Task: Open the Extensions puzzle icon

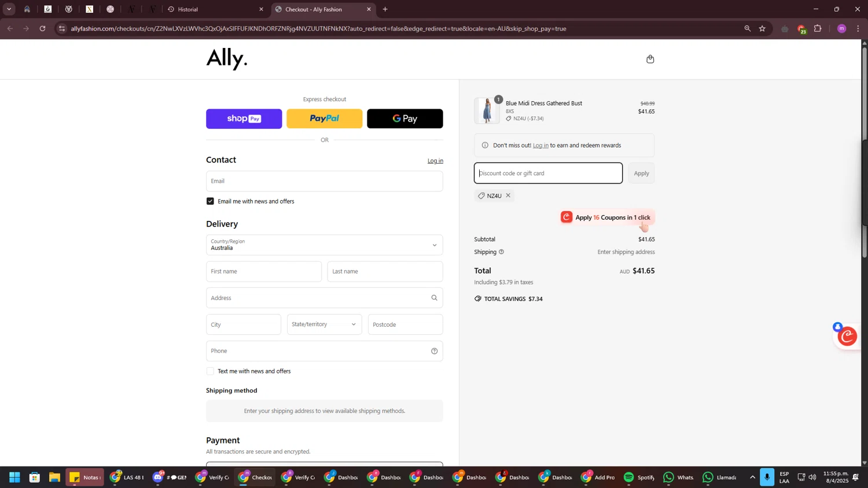Action: click(x=818, y=28)
